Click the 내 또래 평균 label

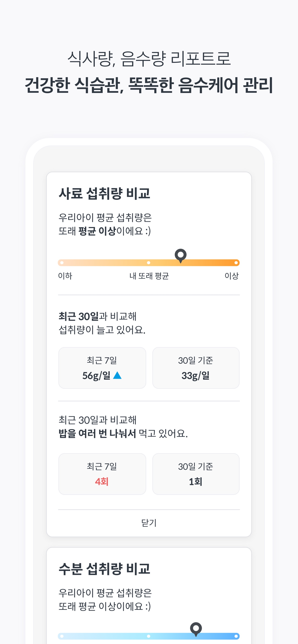pyautogui.click(x=149, y=276)
